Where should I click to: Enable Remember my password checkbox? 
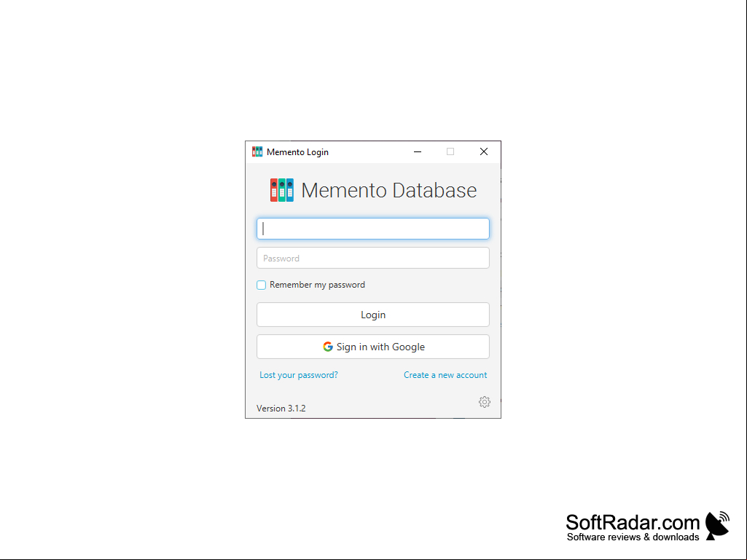261,285
